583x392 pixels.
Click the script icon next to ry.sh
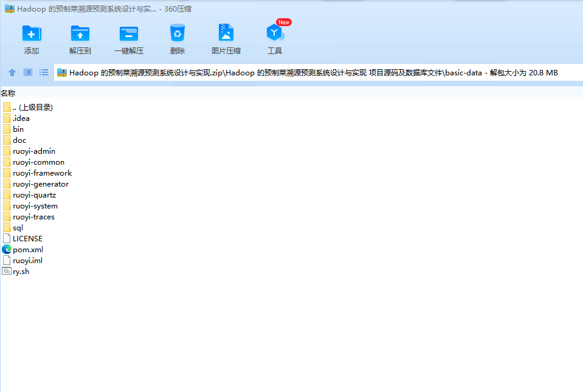(x=7, y=271)
